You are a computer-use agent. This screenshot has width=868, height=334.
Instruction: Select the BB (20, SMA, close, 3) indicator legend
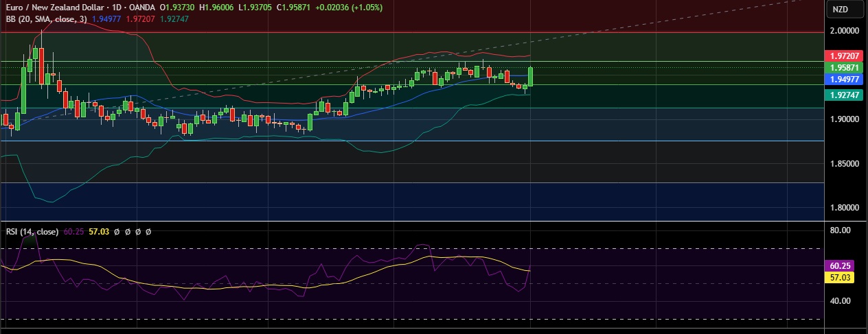tap(46, 19)
